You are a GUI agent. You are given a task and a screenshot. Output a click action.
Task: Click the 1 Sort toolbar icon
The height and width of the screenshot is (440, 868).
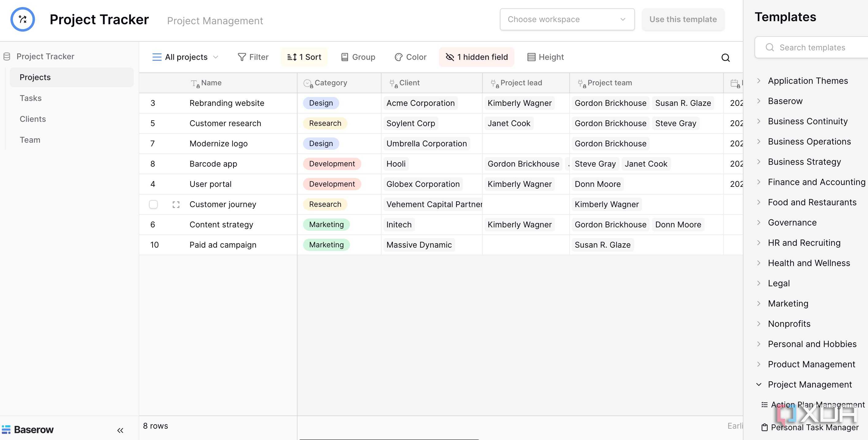291,57
